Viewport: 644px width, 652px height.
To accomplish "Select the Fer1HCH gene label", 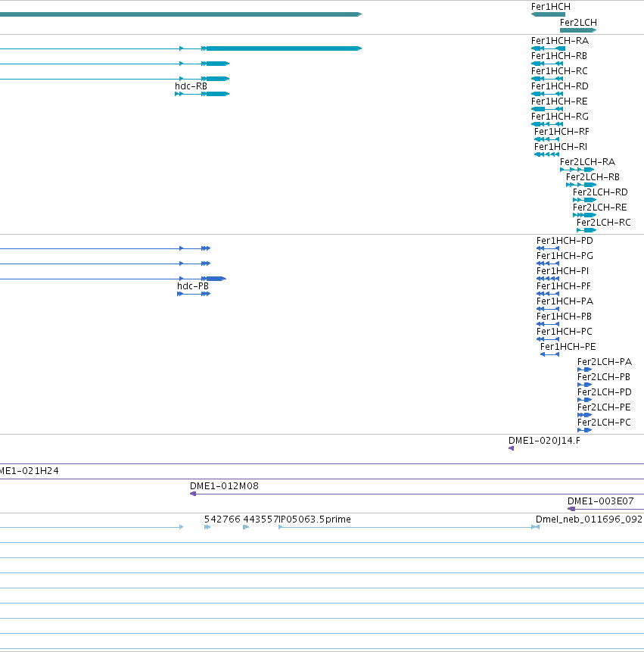I will 550,7.
